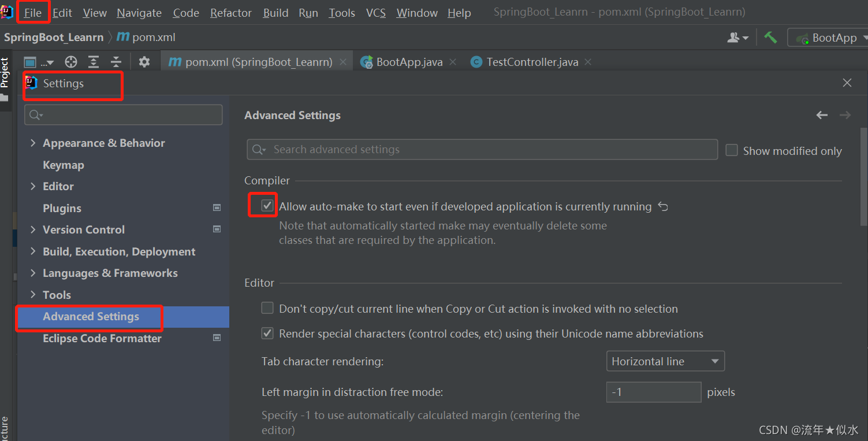Expand the Editor settings node
The image size is (868, 441).
coord(33,186)
